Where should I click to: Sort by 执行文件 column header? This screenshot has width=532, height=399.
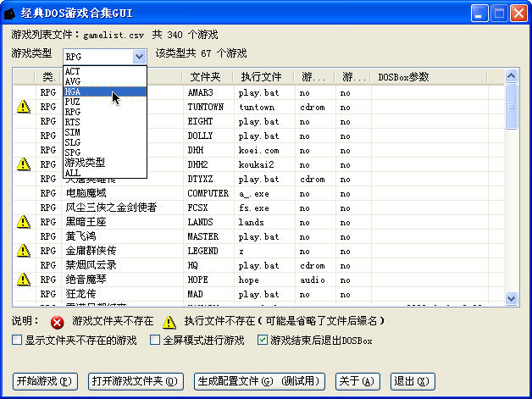tap(263, 77)
